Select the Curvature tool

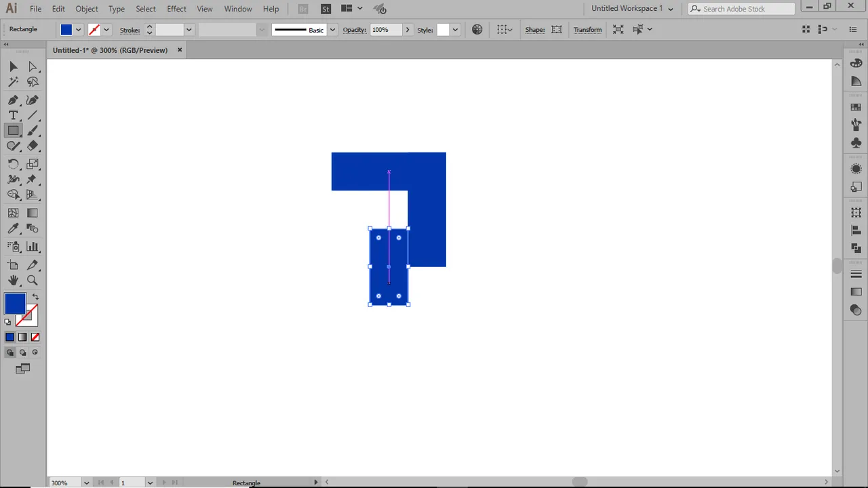(x=33, y=100)
